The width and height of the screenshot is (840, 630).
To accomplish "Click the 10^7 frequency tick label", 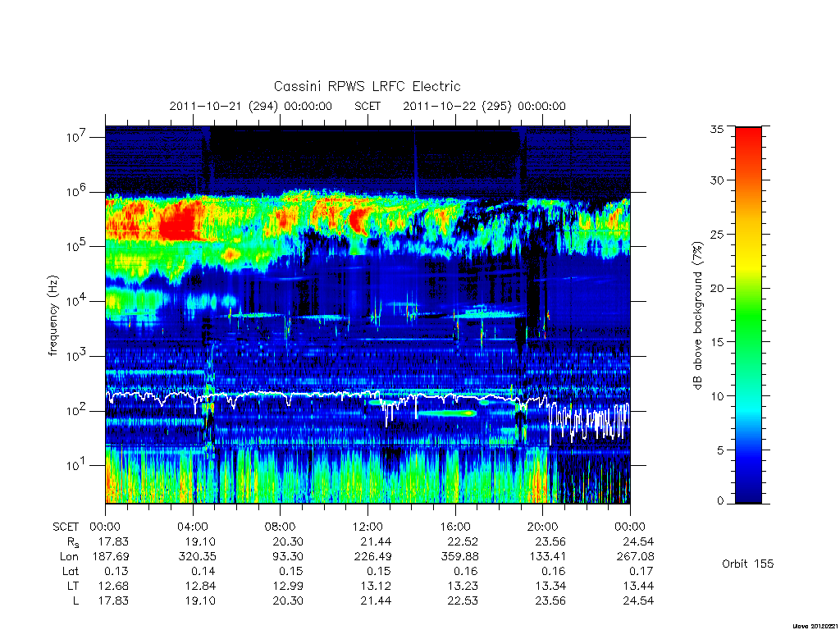I will 75,136.
